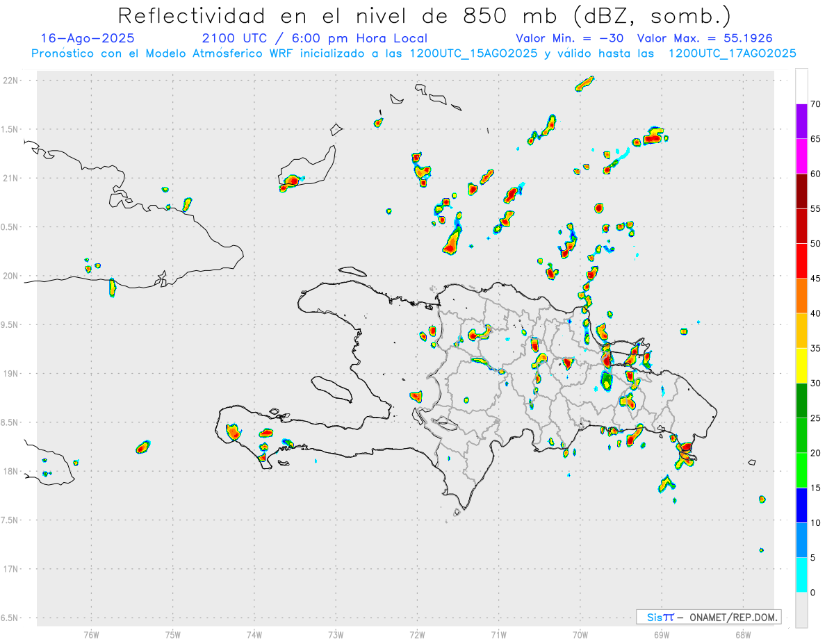Image resolution: width=834 pixels, height=644 pixels.
Task: Select the longitude axis label '75W'
Action: pyautogui.click(x=173, y=634)
